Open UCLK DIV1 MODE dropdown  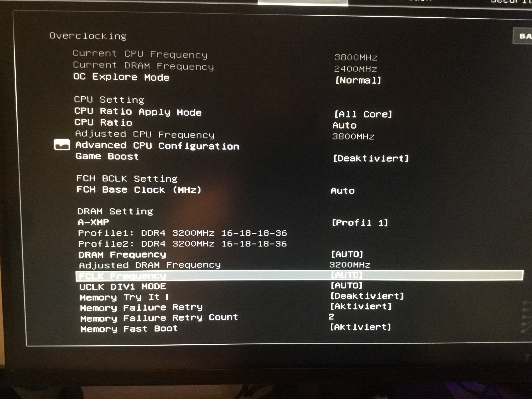(346, 286)
